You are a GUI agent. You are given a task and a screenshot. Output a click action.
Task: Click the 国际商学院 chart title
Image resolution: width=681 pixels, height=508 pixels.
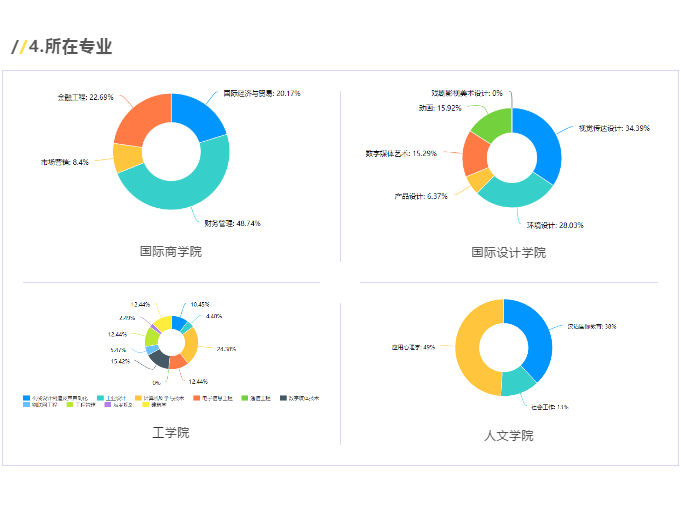(x=170, y=251)
